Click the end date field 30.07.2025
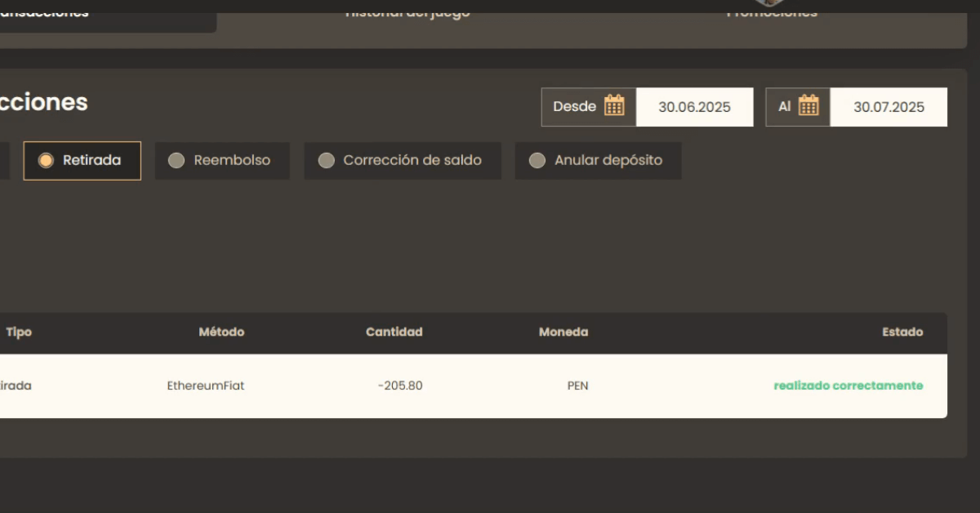The width and height of the screenshot is (980, 513). pos(889,107)
